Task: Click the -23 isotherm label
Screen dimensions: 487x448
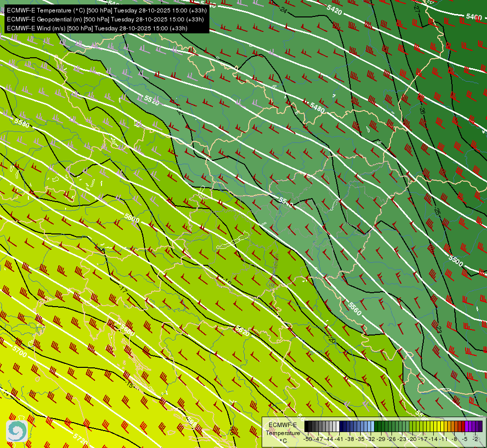Action: tap(439, 329)
